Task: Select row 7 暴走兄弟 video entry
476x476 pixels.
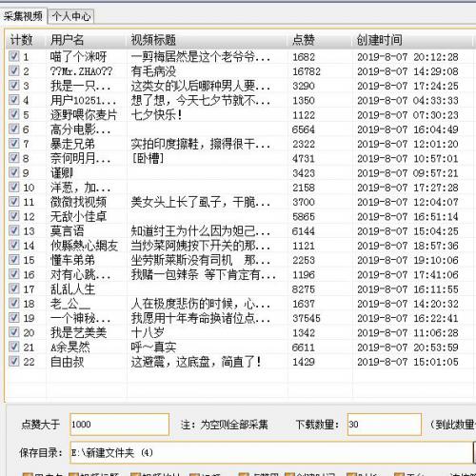Action: point(240,144)
